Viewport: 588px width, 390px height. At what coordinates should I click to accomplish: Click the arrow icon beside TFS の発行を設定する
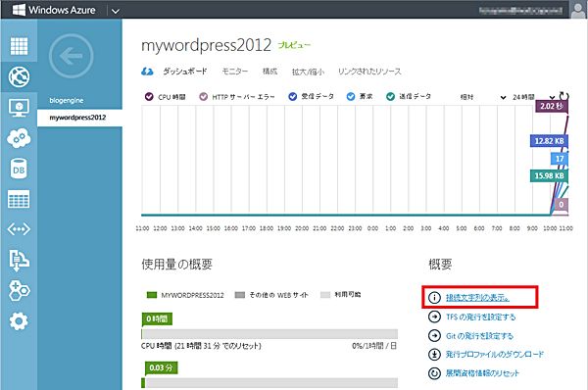434,317
